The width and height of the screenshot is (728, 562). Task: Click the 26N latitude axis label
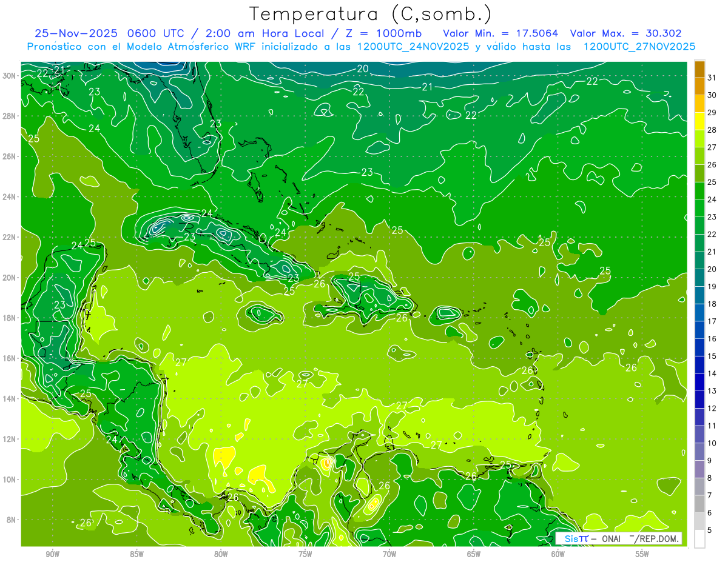tap(8, 156)
